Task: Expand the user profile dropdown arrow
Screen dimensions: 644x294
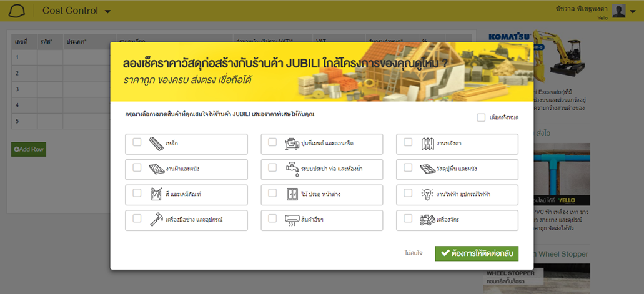Action: [633, 11]
